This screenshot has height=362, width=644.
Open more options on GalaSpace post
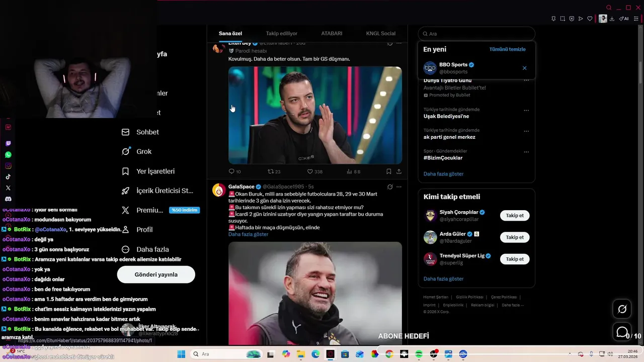point(399,187)
